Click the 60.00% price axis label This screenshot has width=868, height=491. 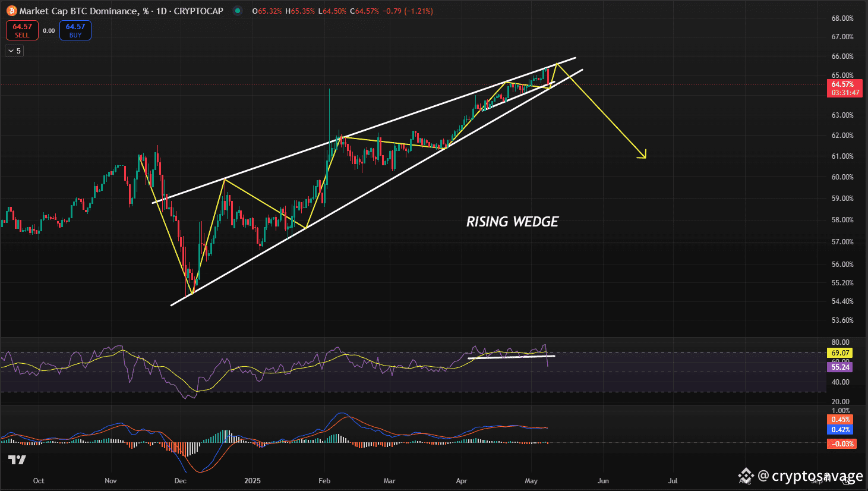click(x=842, y=177)
